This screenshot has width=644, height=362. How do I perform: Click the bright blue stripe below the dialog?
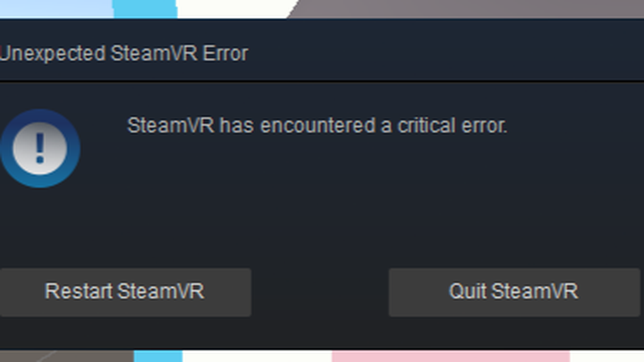pos(158,357)
